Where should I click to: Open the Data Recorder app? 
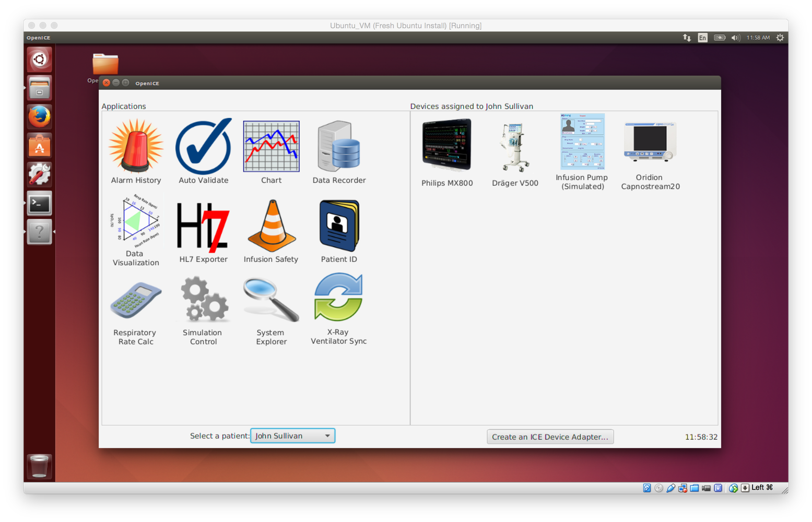pyautogui.click(x=339, y=151)
